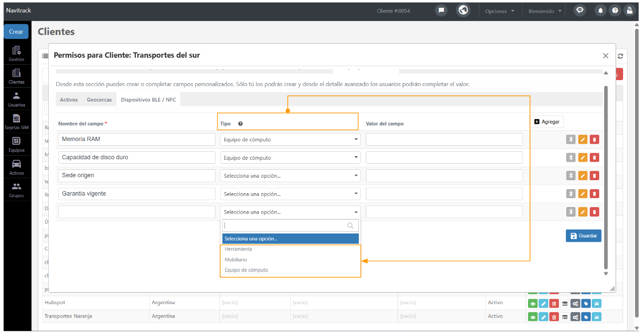644x335 pixels.
Task: Open the Gestión section in sidebar
Action: [x=16, y=53]
